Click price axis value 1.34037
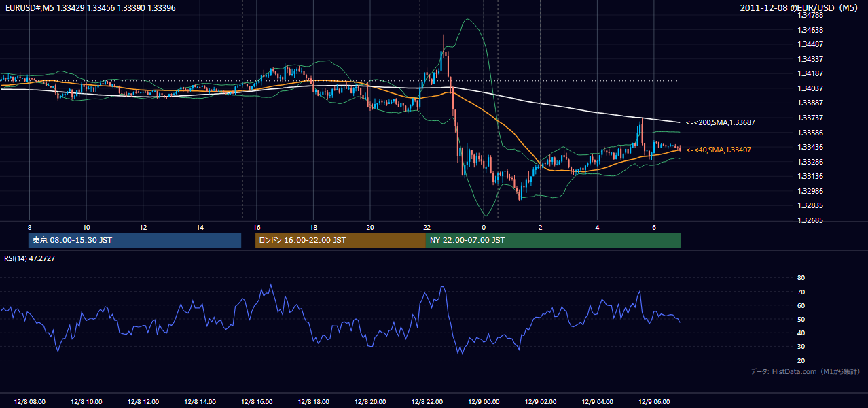This screenshot has height=408, width=868. click(x=811, y=89)
